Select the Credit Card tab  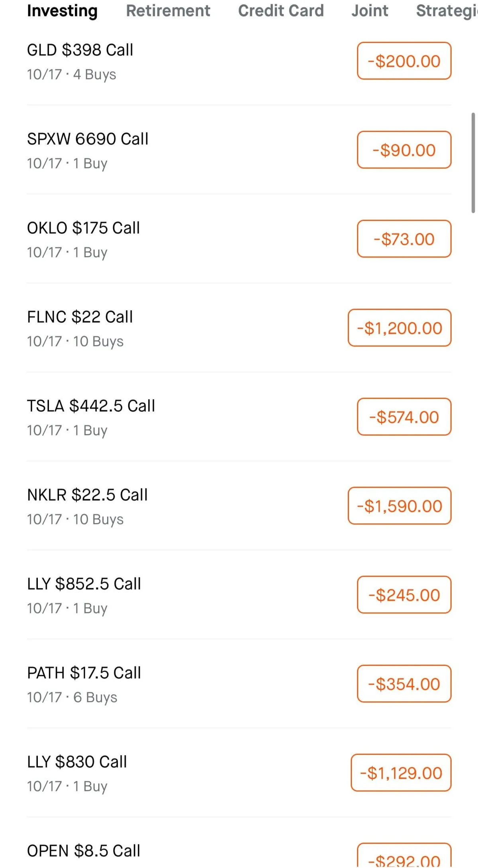point(281,11)
